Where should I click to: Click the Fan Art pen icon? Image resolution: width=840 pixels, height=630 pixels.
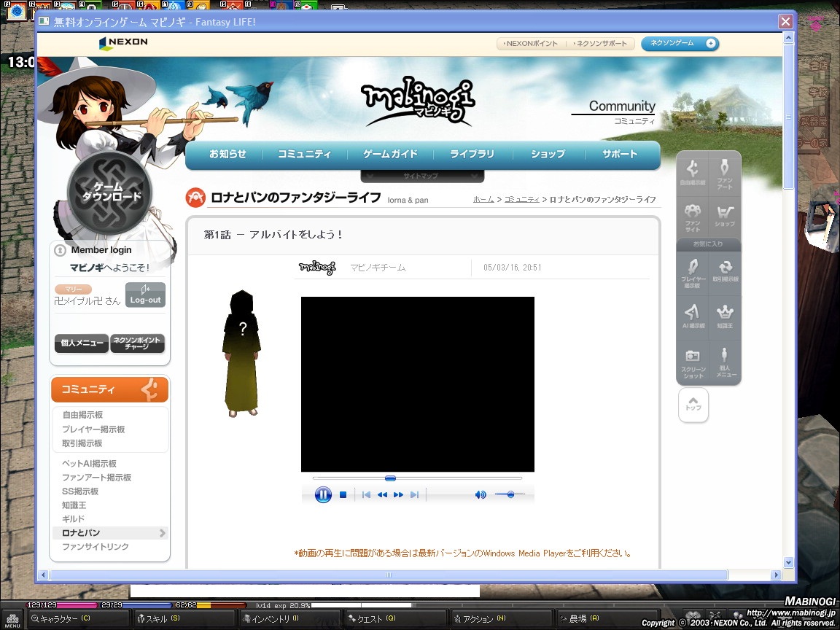click(x=725, y=173)
